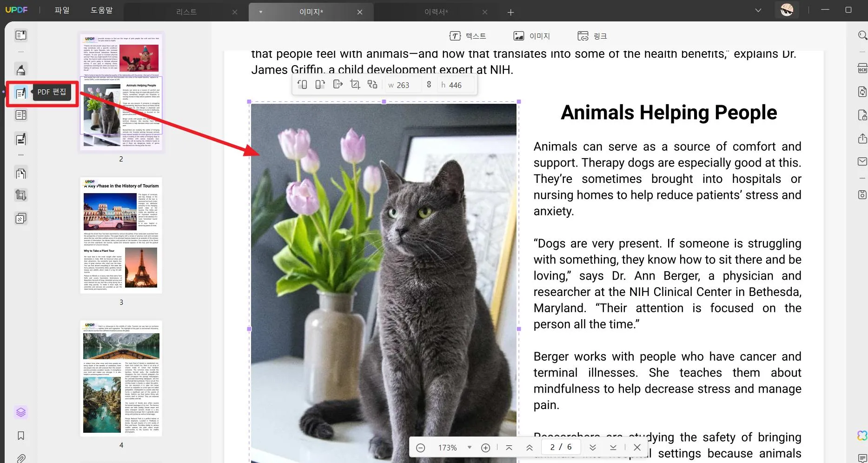The image size is (868, 463).
Task: Click the page copy tool in sidebar
Action: point(21,174)
